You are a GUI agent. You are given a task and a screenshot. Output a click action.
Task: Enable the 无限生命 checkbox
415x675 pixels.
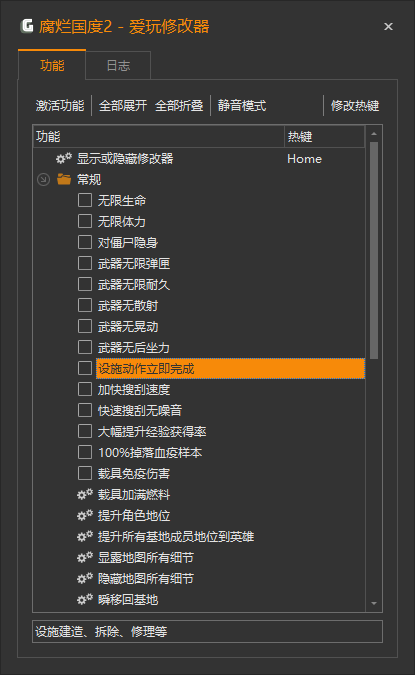pos(85,200)
